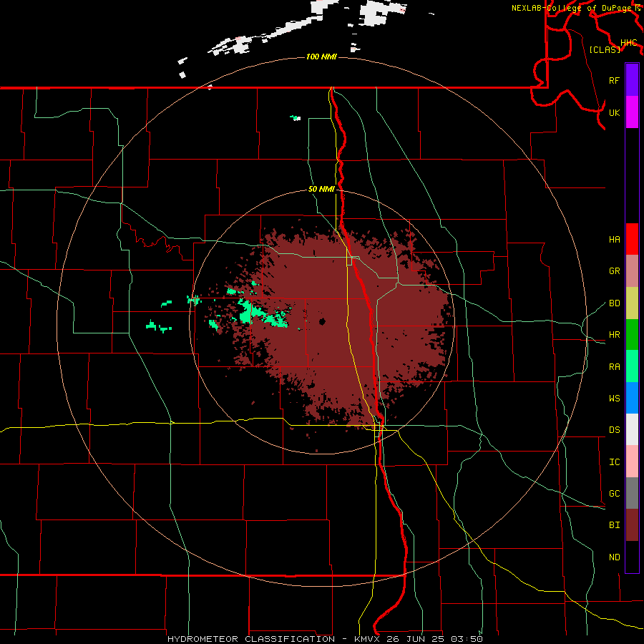
Task: Click the WS blue legend swatch
Action: 632,398
